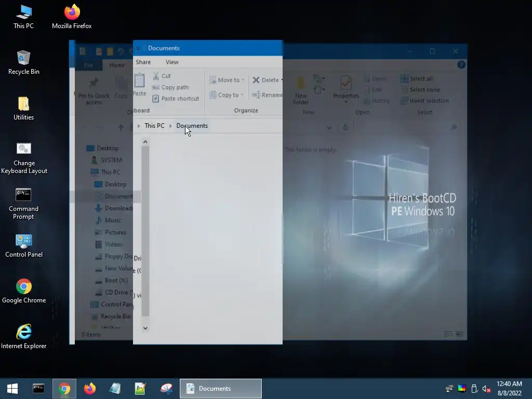Open the green notepad with pencil taskbar icon

point(140,389)
